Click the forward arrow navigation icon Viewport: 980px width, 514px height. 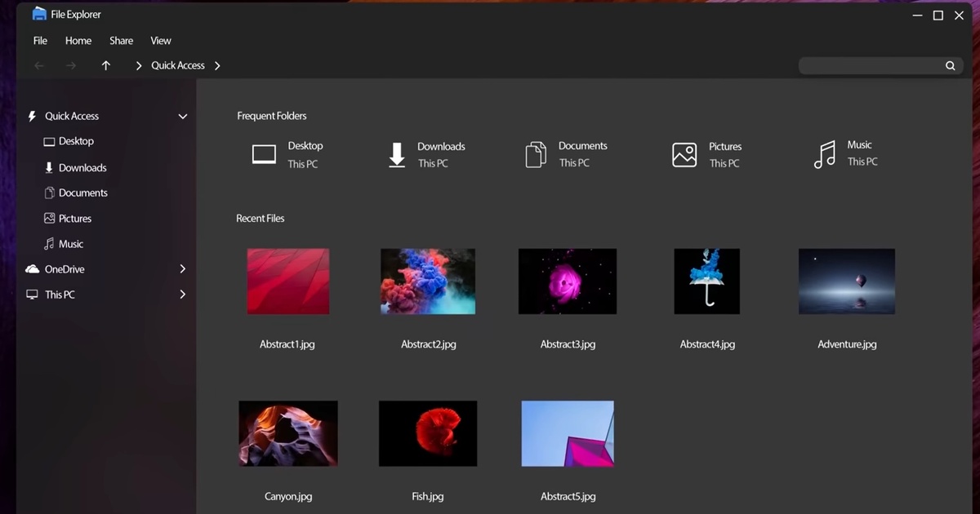[72, 65]
